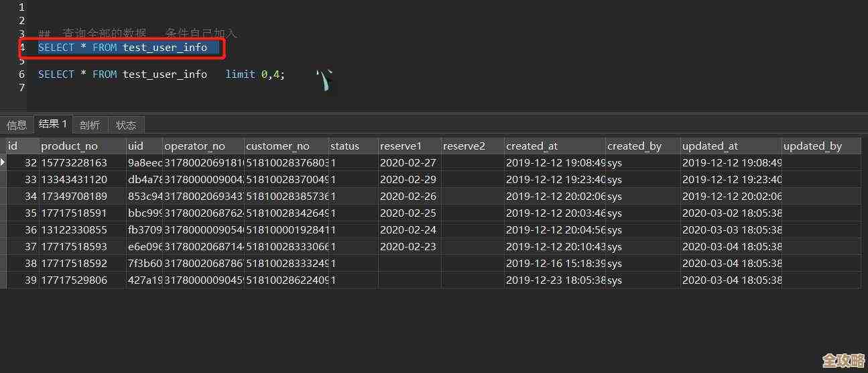Image resolution: width=868 pixels, height=373 pixels.
Task: Select the reserve1 column header
Action: tap(410, 146)
